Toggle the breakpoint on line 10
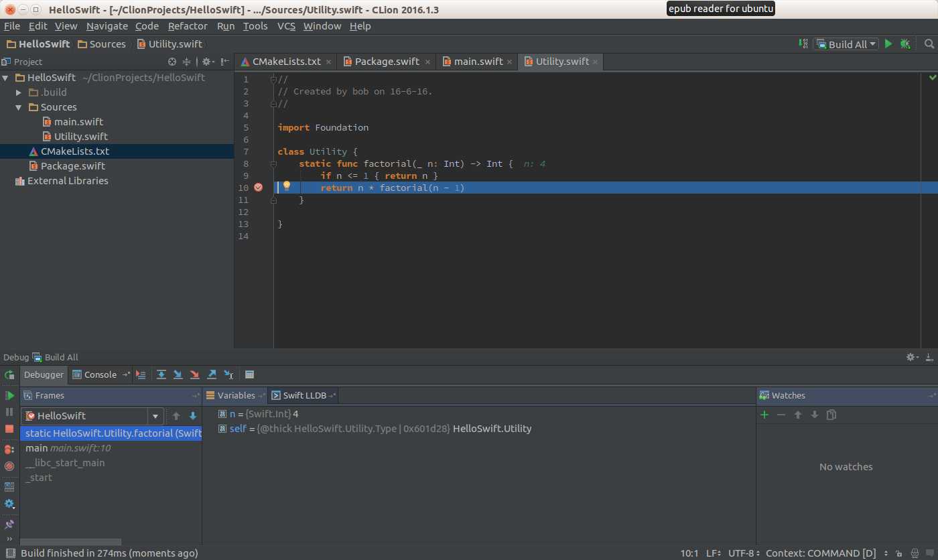Viewport: 938px width, 560px height. click(259, 188)
